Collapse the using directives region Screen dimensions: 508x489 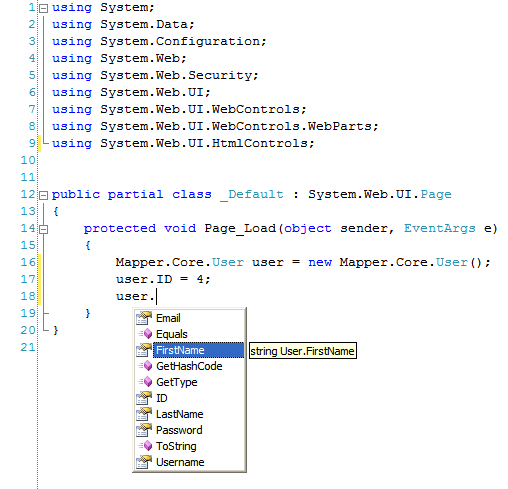tap(43, 8)
